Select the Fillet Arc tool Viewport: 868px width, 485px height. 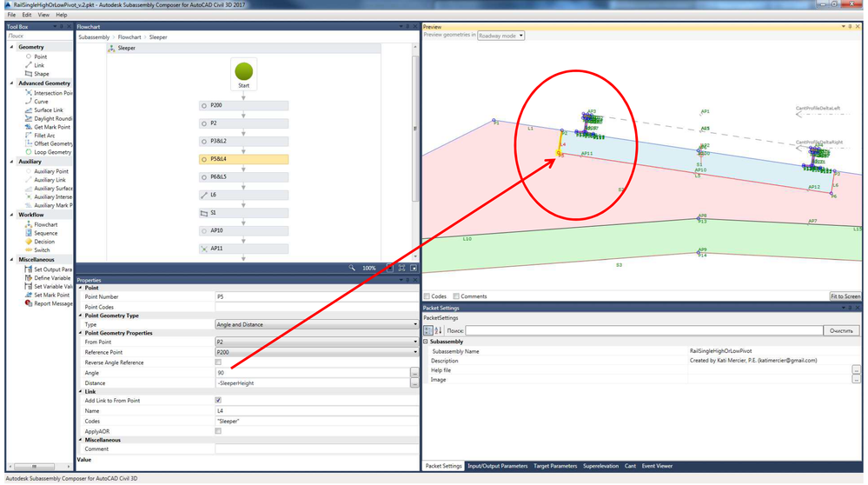point(40,135)
